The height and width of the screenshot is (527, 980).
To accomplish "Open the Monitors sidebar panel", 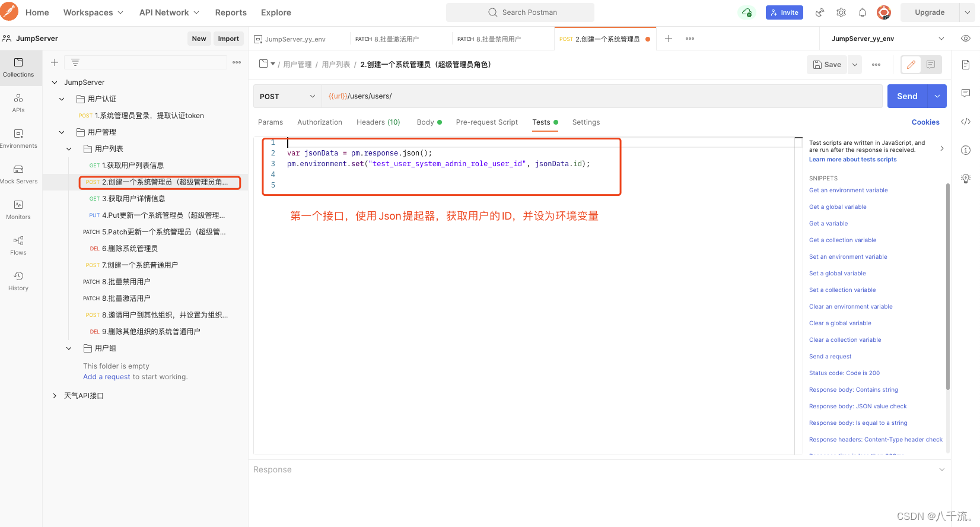I will (18, 210).
